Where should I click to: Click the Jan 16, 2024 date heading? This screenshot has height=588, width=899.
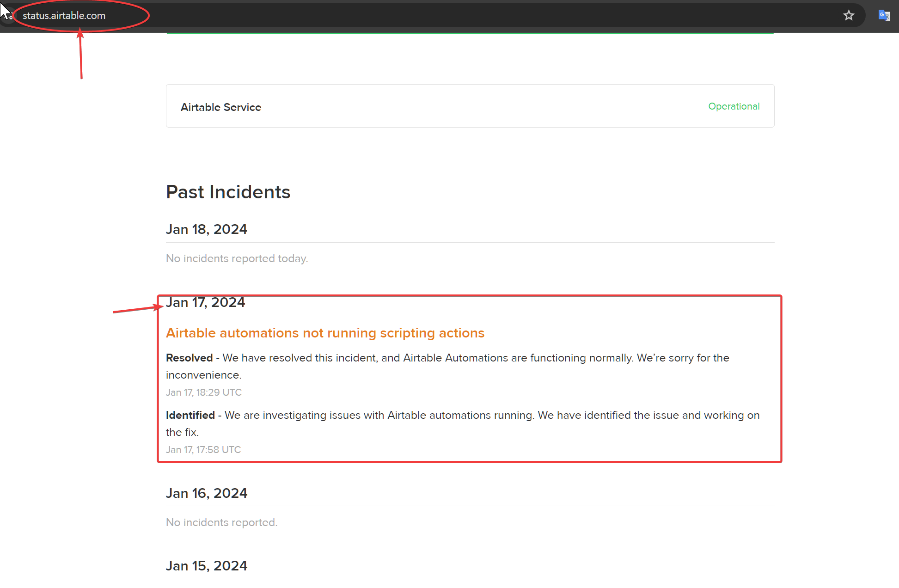coord(207,493)
